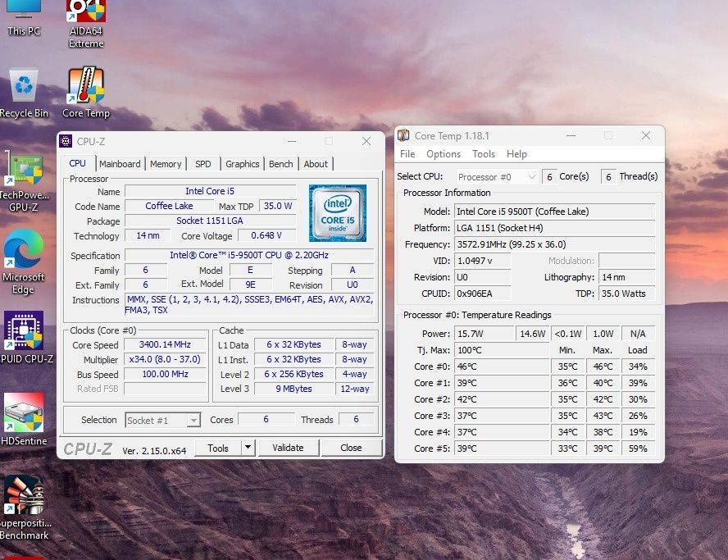This screenshot has width=728, height=560.
Task: Click the Core #1 load value 39%
Action: coord(638,383)
